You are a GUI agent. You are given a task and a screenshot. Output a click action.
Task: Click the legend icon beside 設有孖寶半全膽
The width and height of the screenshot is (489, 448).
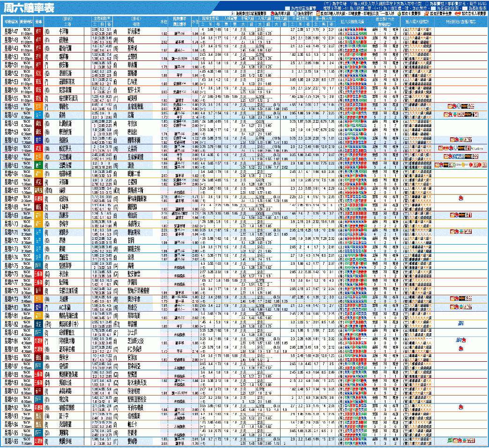(428, 14)
